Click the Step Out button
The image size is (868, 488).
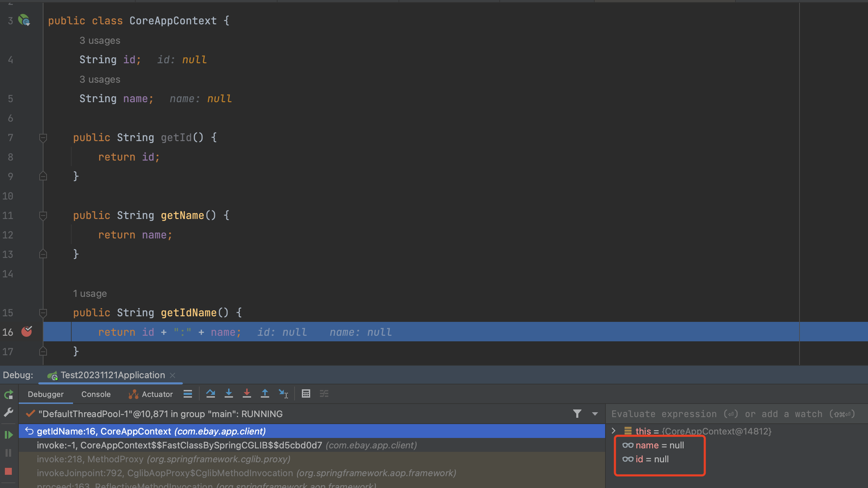pos(265,393)
